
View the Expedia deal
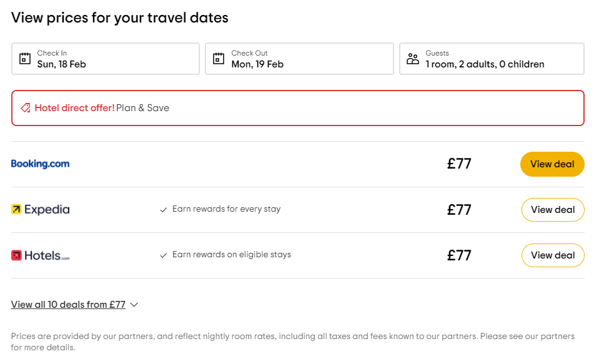[x=552, y=210]
